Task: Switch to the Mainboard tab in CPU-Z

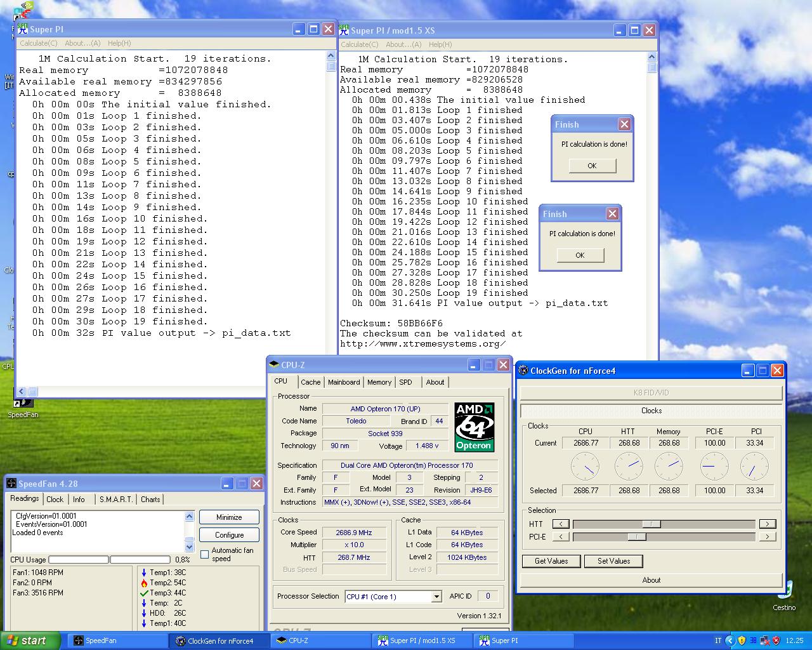Action: 344,382
